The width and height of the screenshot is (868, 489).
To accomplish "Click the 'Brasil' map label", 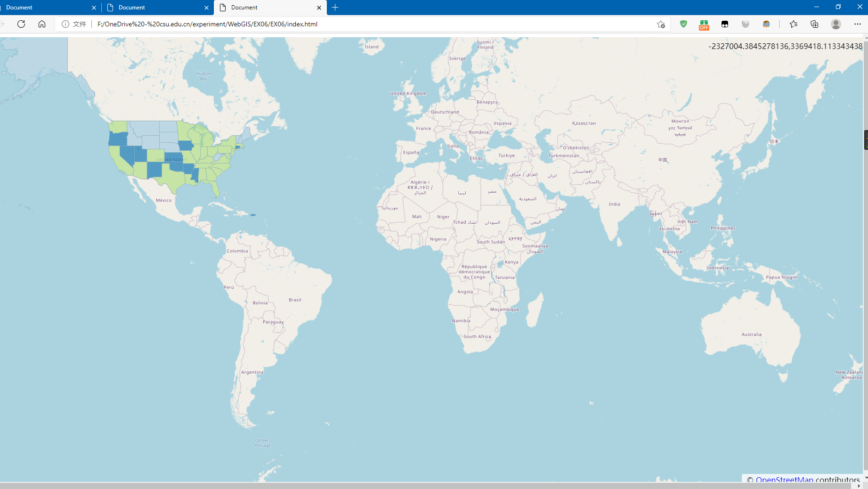I will pos(295,300).
